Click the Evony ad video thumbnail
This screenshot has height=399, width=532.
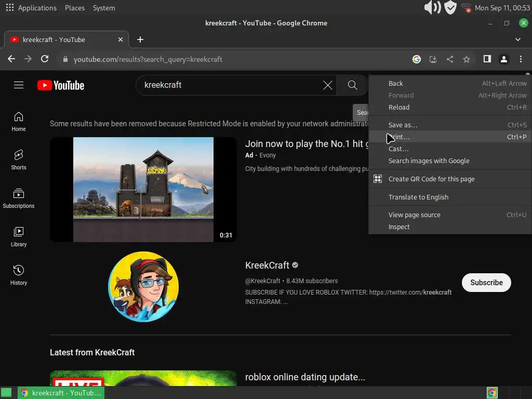tap(143, 189)
